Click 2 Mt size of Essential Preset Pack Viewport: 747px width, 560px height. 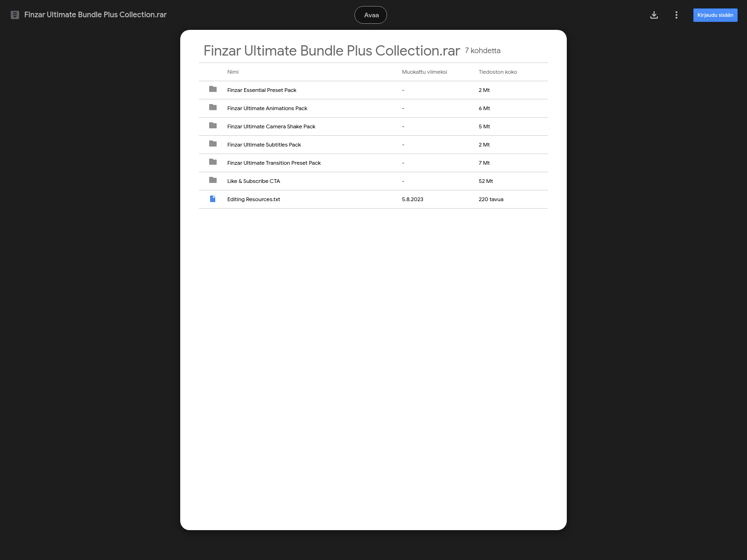click(x=484, y=90)
